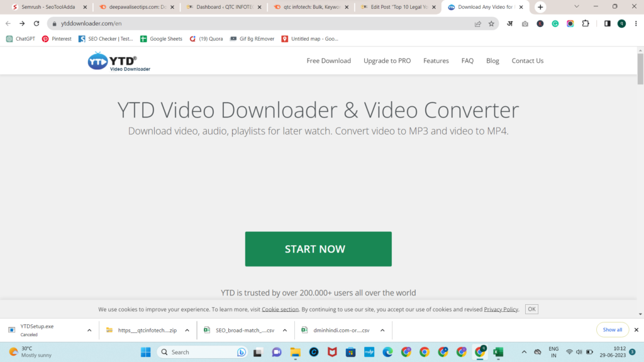This screenshot has height=362, width=644.
Task: Open the McAfee taskbar icon
Action: 332,352
